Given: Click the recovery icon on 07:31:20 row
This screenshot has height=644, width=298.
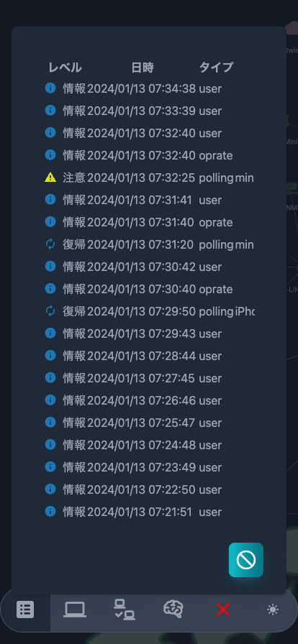Looking at the screenshot, I should [50, 245].
